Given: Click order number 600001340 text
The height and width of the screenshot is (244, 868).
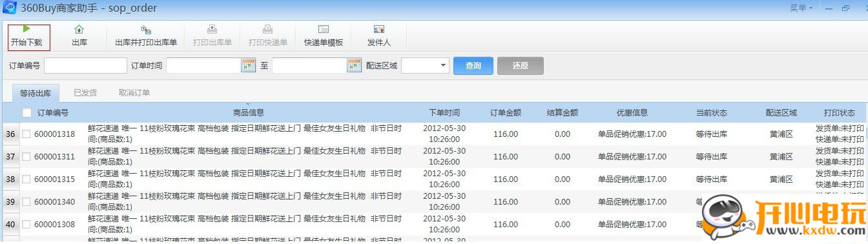Looking at the screenshot, I should click(x=55, y=202).
